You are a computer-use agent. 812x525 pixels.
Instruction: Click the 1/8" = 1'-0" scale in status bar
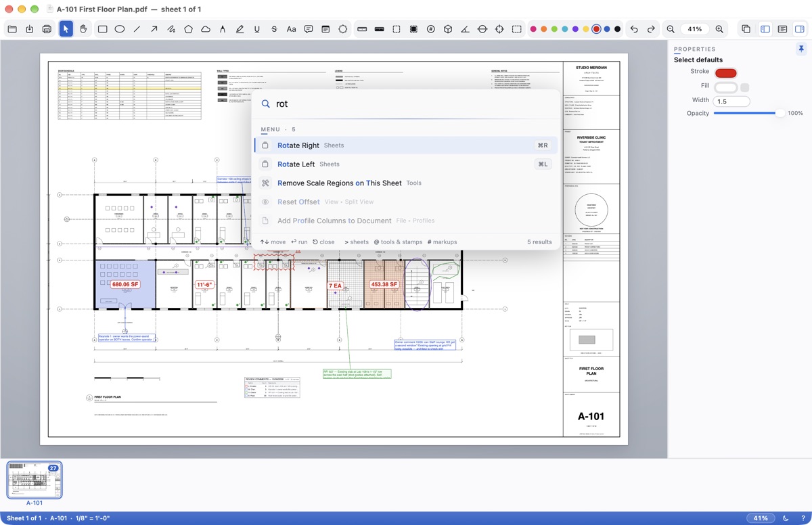coord(92,518)
